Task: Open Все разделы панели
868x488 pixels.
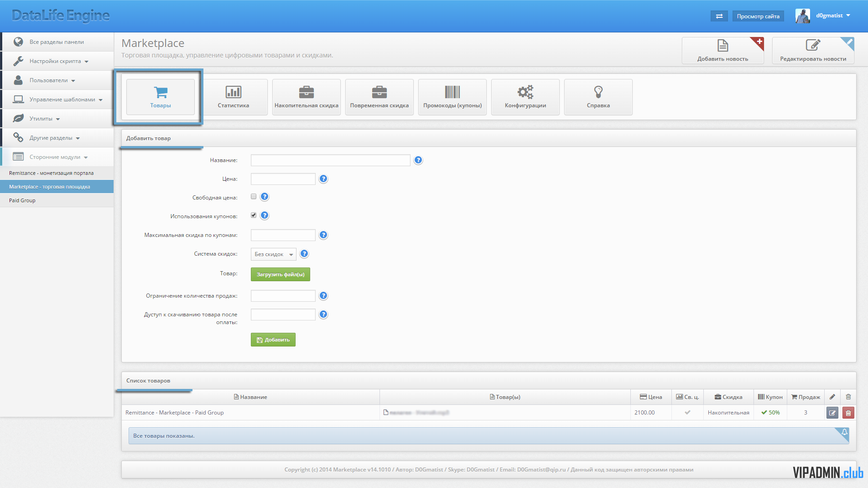Action: point(57,42)
